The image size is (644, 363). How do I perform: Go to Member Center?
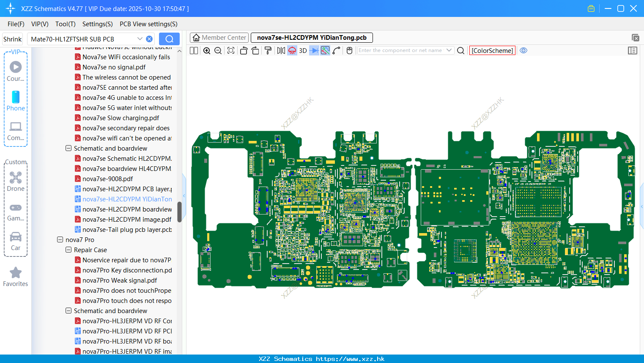[219, 38]
